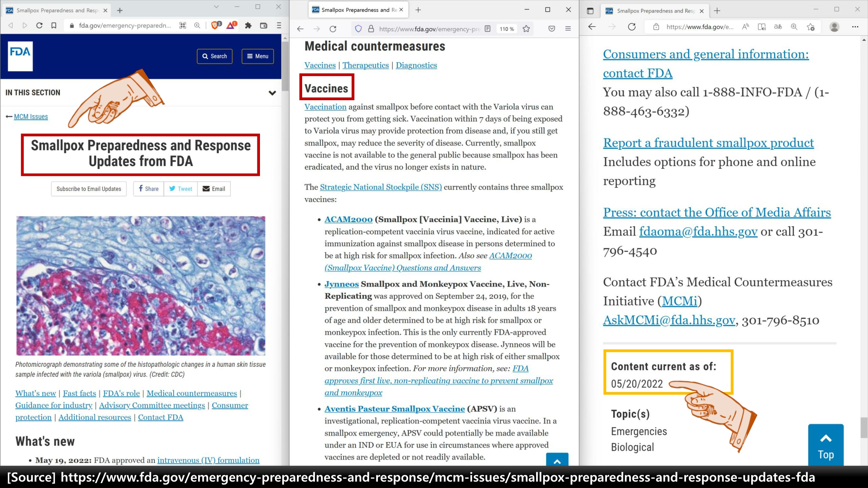
Task: Open the FDA Menu button
Action: (x=258, y=56)
